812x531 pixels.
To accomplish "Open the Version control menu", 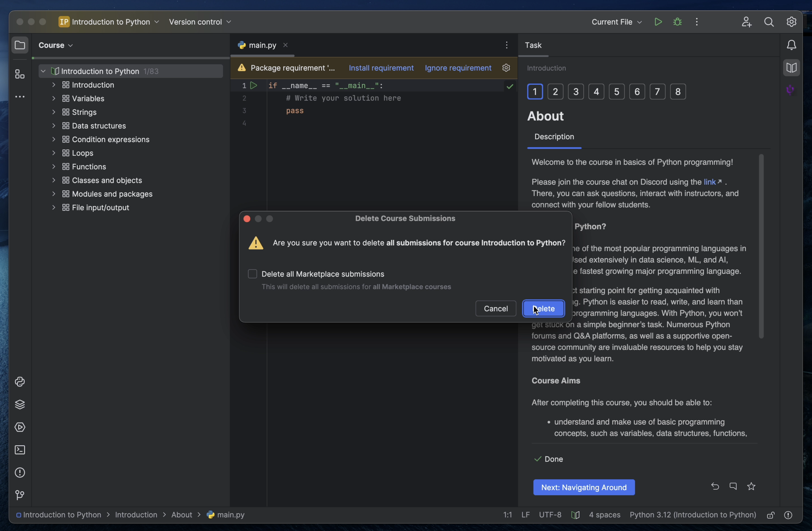I will pos(200,21).
